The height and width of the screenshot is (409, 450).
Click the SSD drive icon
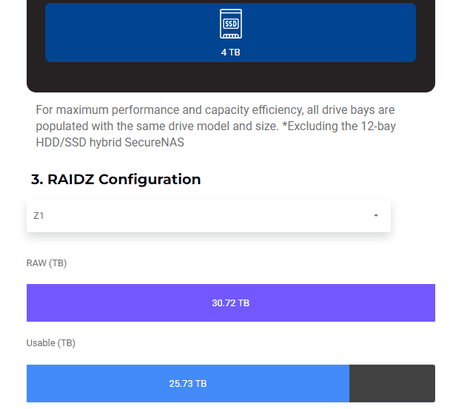pos(231,24)
